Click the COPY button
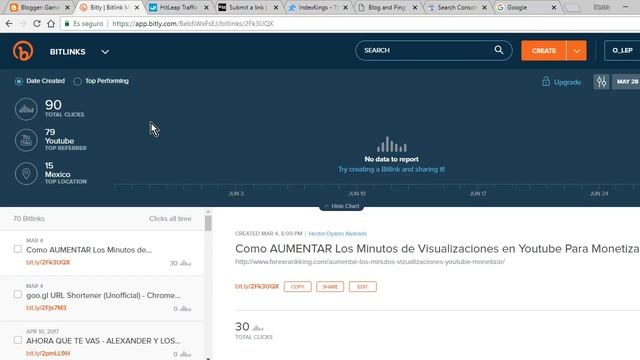This screenshot has height=360, width=640. (x=298, y=287)
